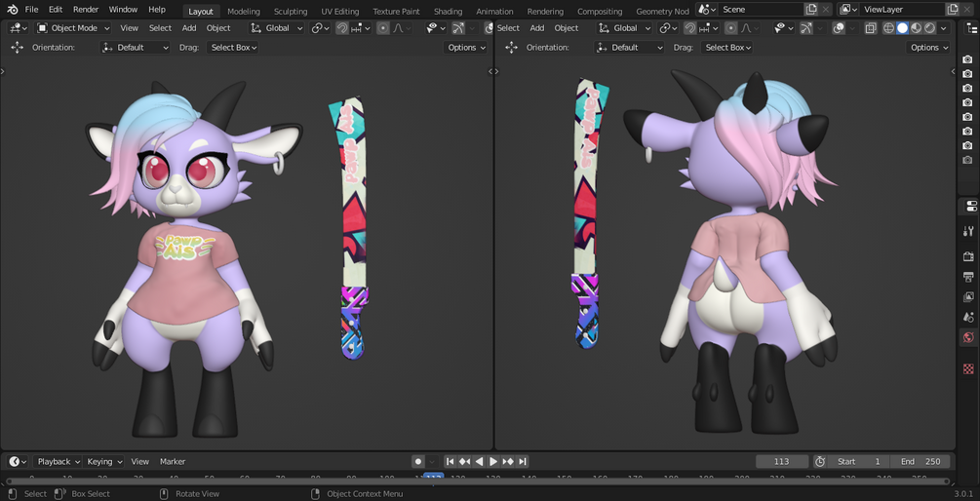Viewport: 980px width, 501px height.
Task: Open the World properties tab icon
Action: pyautogui.click(x=968, y=337)
